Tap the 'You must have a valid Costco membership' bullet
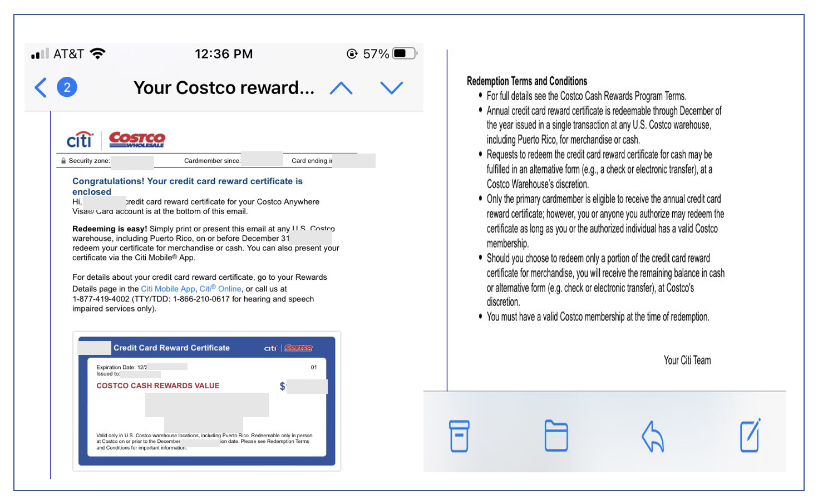 point(598,317)
